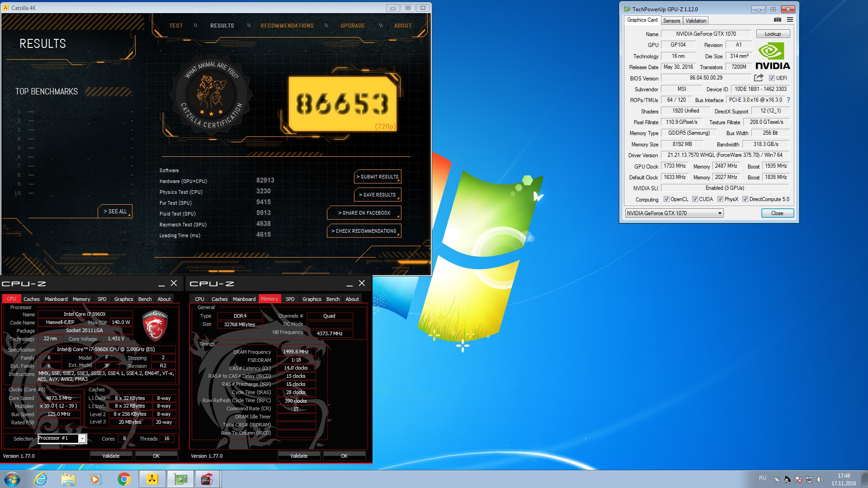This screenshot has width=868, height=488.
Task: Toggle the CUDA checkbox
Action: point(695,199)
